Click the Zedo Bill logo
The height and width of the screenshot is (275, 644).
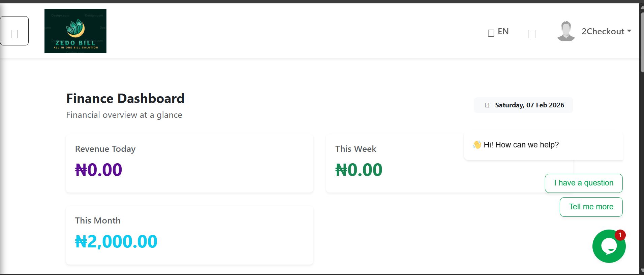[75, 31]
